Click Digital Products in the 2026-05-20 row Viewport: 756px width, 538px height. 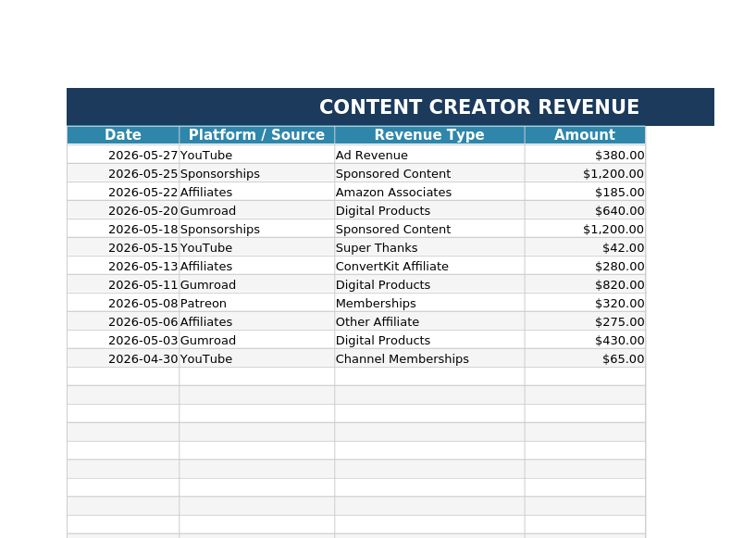click(429, 211)
